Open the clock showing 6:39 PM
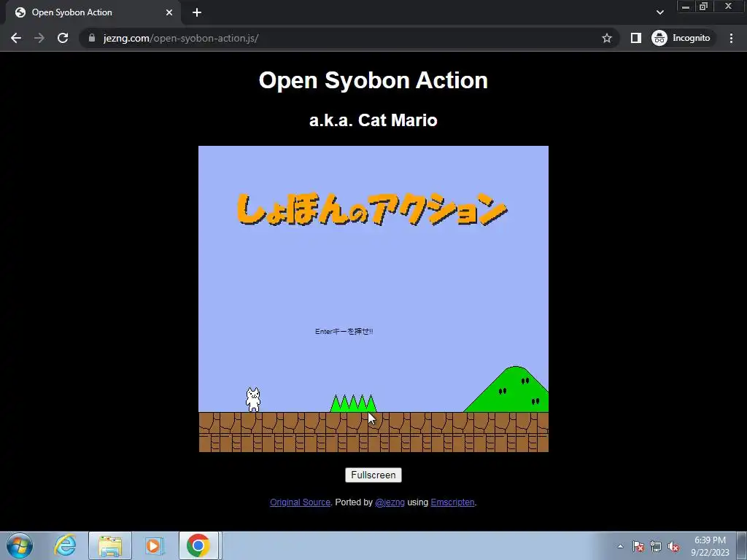This screenshot has height=560, width=747. click(710, 546)
